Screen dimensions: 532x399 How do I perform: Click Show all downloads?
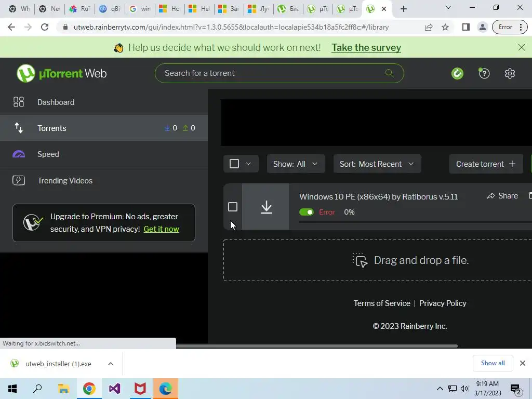[493, 363]
